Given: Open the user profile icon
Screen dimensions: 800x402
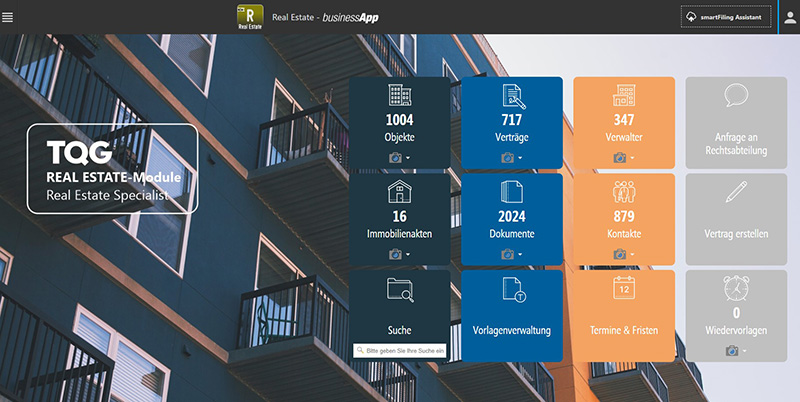Looking at the screenshot, I should [790, 18].
